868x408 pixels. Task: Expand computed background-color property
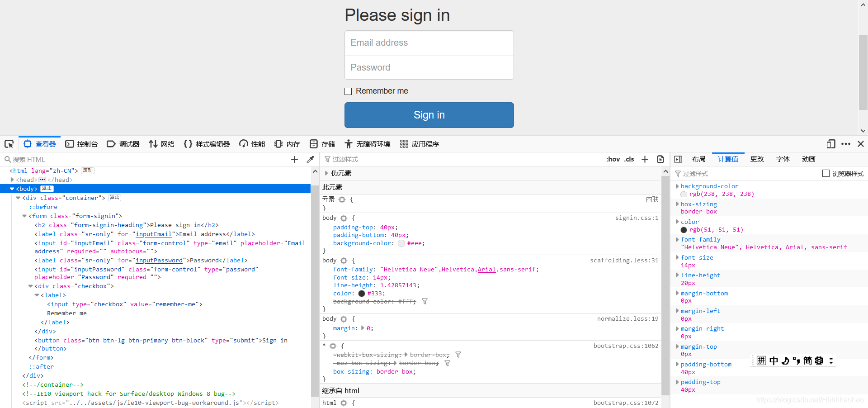(x=677, y=186)
